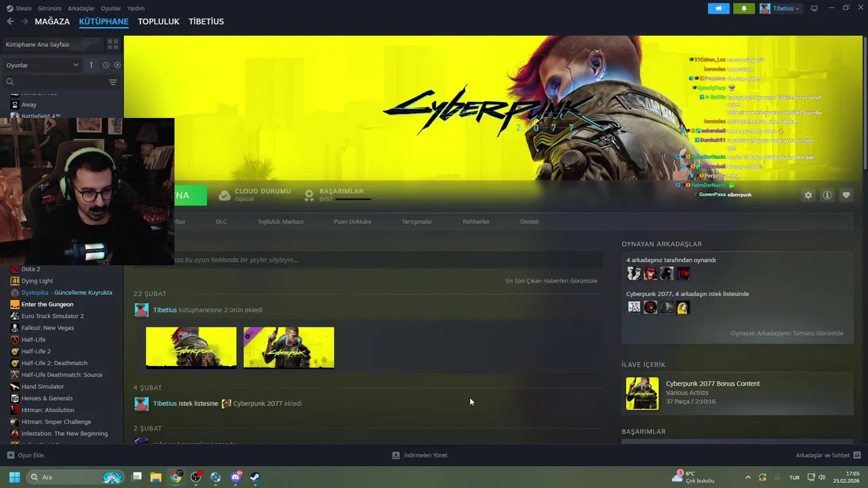Click the Half-Life game icon
This screenshot has width=868, height=488.
click(x=15, y=340)
